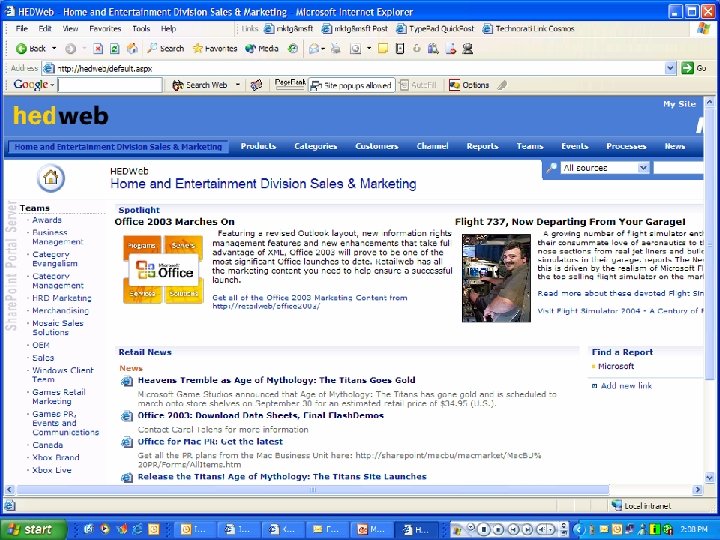Click the Forward arrow button
This screenshot has height=540, width=720.
tap(70, 48)
